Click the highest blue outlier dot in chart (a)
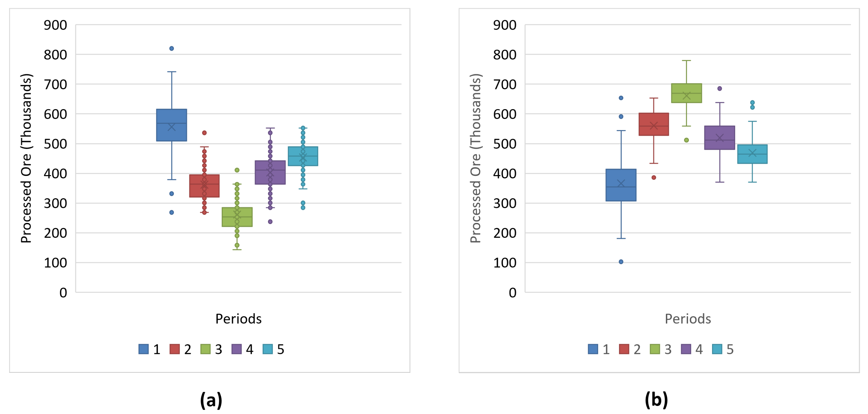 171,48
